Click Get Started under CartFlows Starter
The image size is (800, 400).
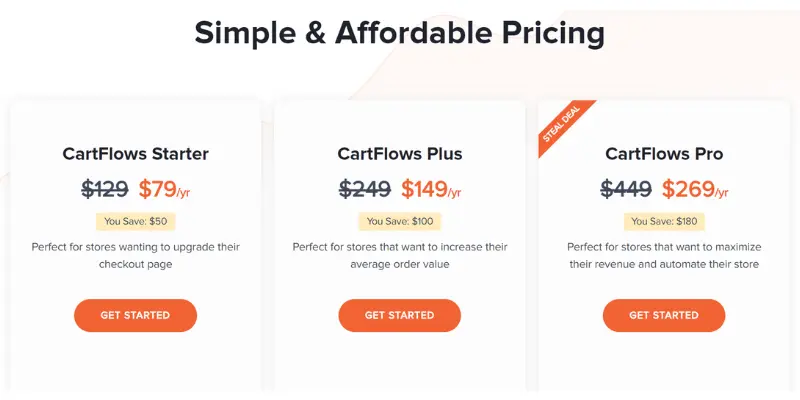click(x=135, y=315)
